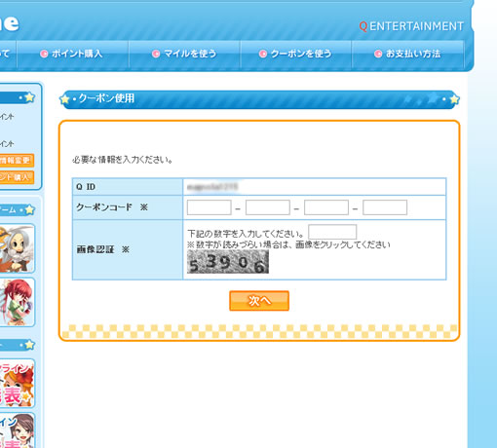Click the pink circle icon beside マイルを使う

(x=156, y=54)
